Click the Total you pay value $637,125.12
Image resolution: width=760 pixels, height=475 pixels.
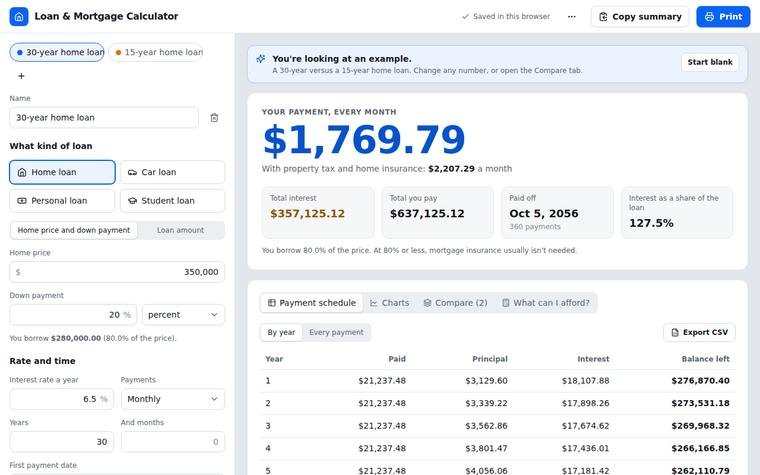point(427,214)
